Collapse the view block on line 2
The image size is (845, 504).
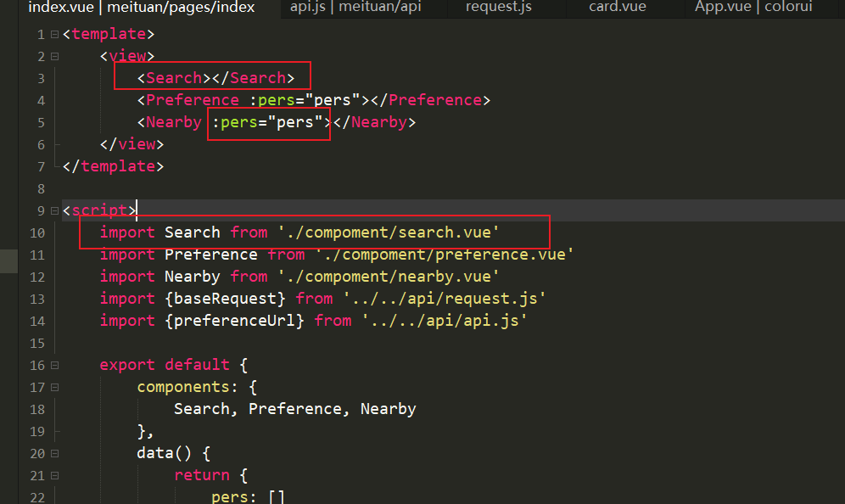click(54, 57)
